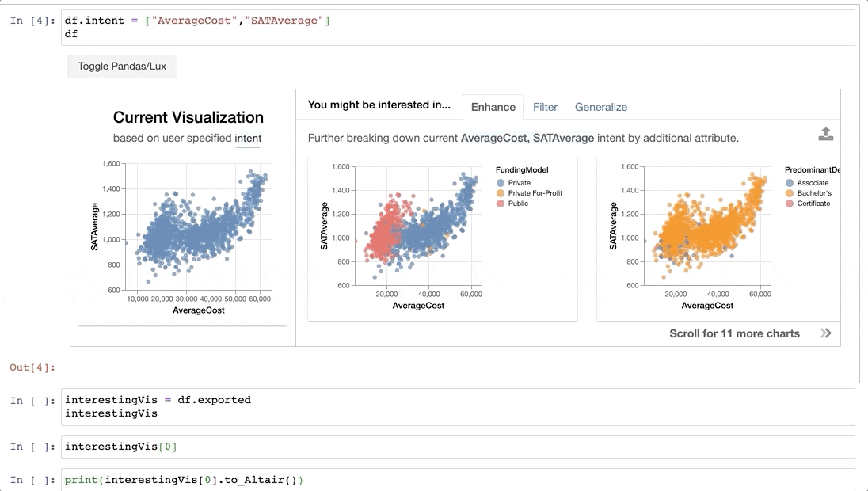Click the Bachelor's orange legend dot
This screenshot has width=868, height=491.
pyautogui.click(x=790, y=193)
